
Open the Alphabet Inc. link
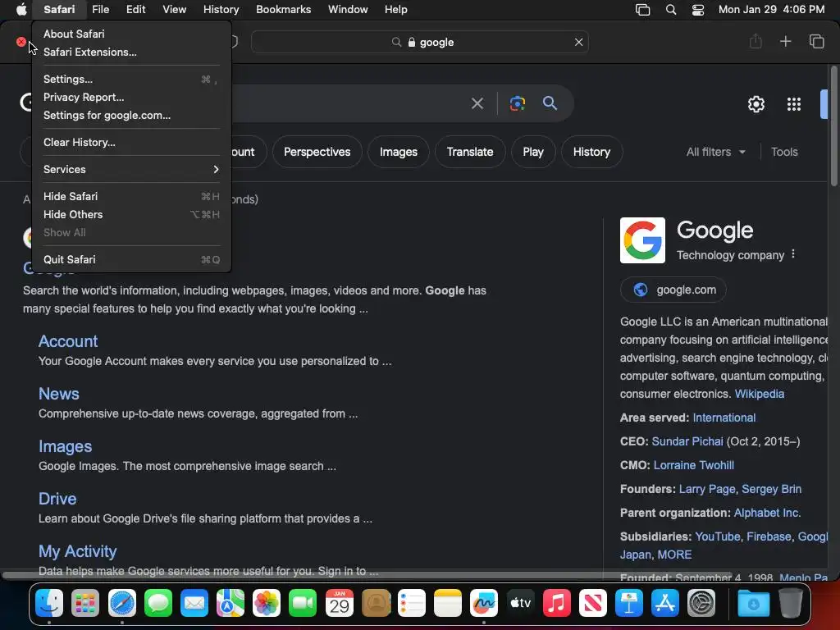767,513
